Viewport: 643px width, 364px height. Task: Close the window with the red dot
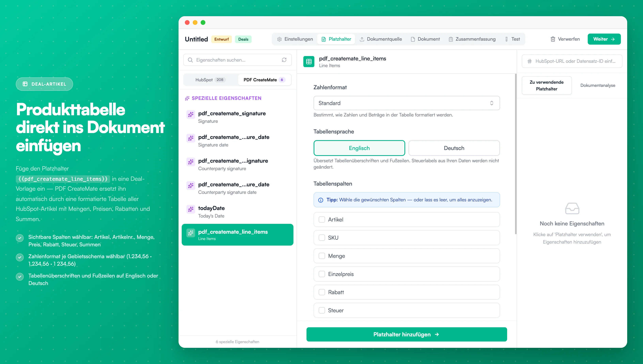[x=187, y=23]
